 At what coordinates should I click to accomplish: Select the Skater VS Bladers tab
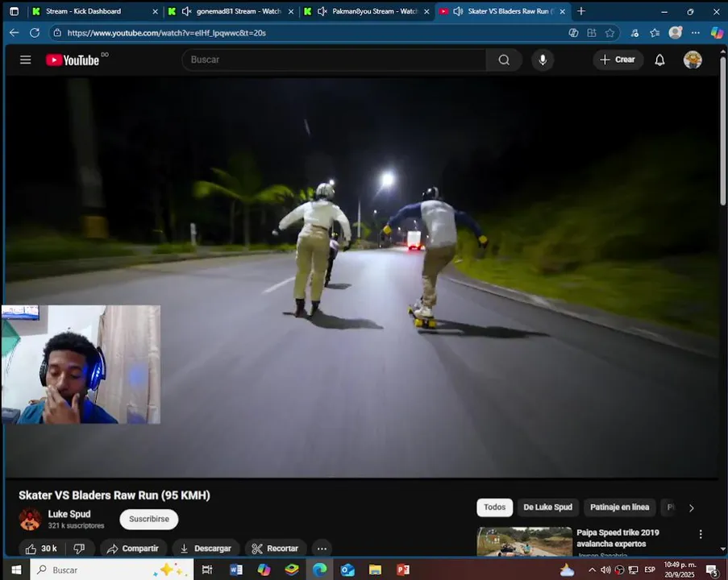point(503,11)
